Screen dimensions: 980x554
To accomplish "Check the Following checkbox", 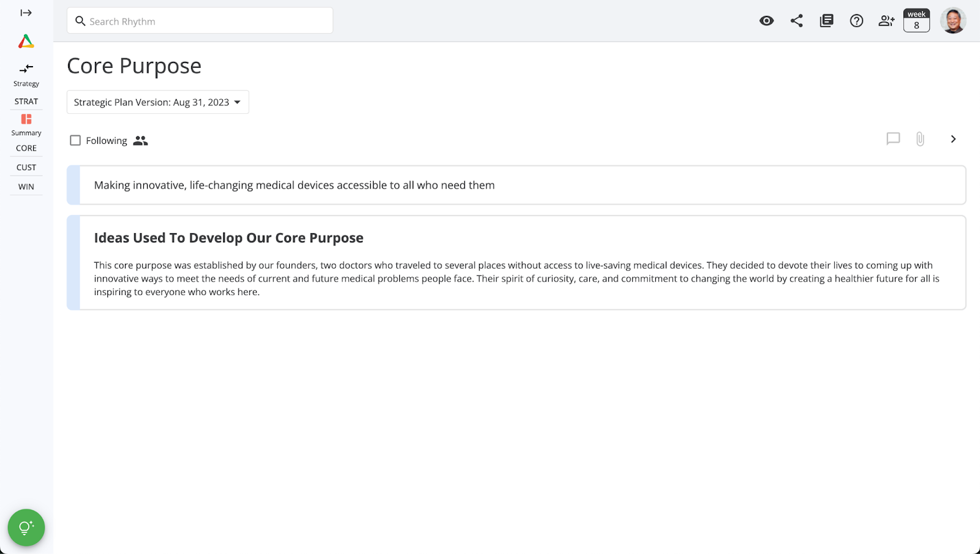I will tap(75, 140).
